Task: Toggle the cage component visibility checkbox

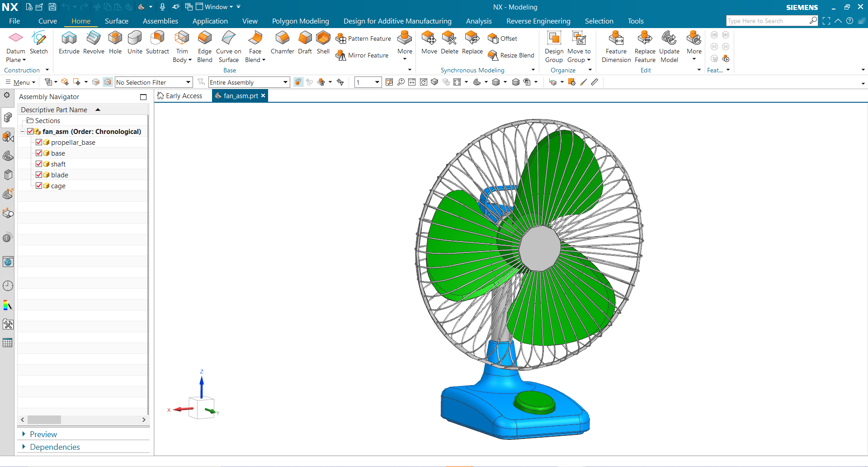Action: point(39,186)
